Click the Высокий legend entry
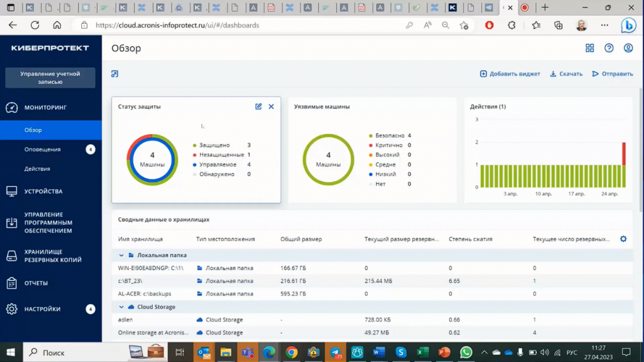 coord(390,155)
